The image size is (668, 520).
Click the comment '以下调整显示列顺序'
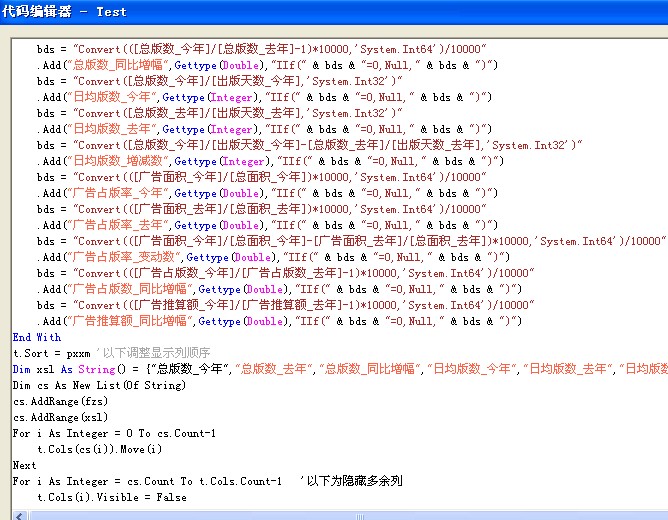(156, 353)
